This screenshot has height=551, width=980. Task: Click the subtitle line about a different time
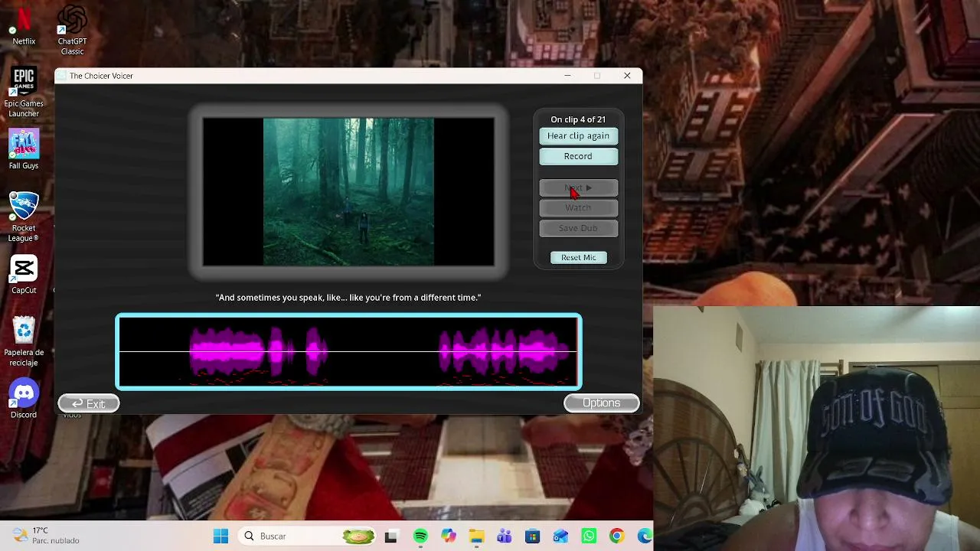point(348,298)
